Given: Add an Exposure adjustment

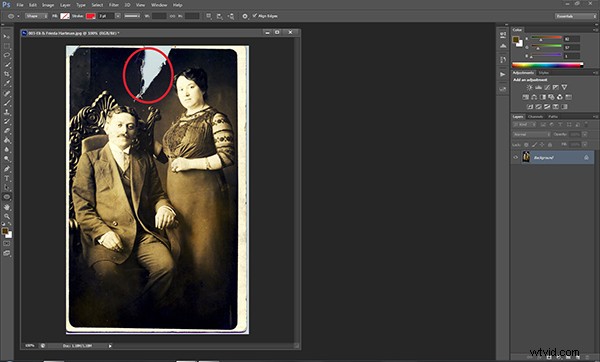Looking at the screenshot, I should tap(556, 87).
